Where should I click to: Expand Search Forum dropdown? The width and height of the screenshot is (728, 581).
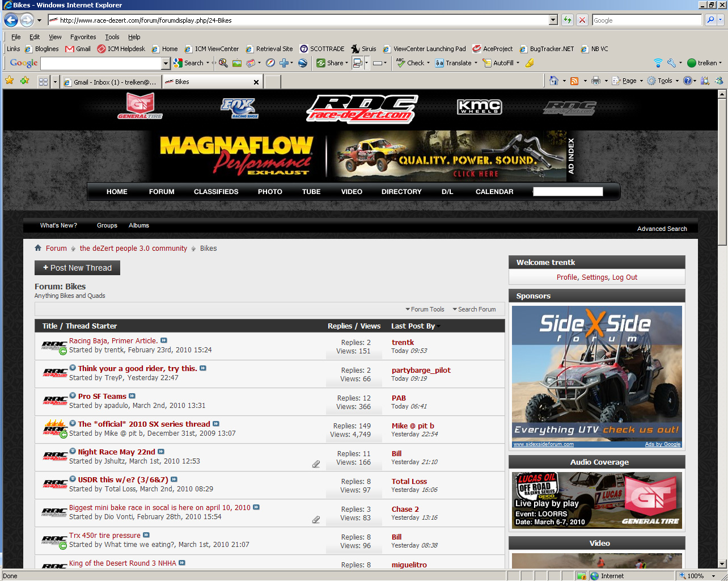click(474, 309)
